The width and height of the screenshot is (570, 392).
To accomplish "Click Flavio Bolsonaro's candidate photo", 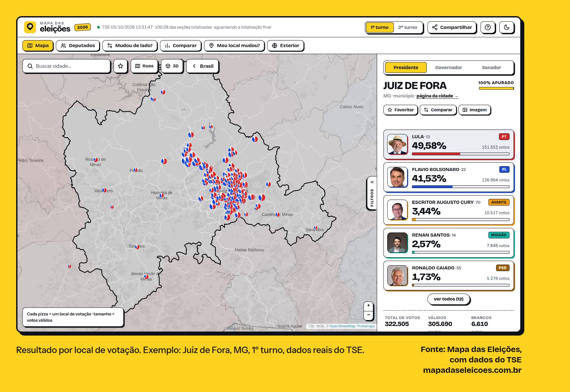I will 397,177.
